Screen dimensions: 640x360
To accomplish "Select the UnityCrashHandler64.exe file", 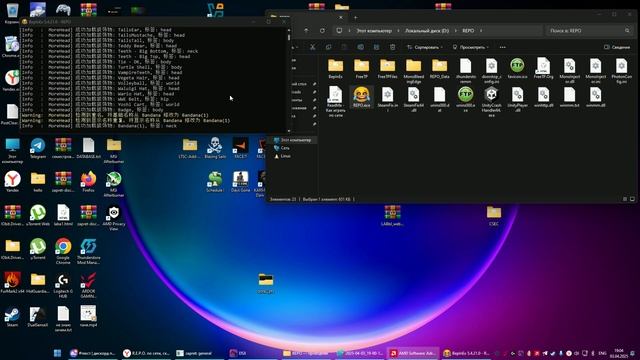I will (x=491, y=100).
